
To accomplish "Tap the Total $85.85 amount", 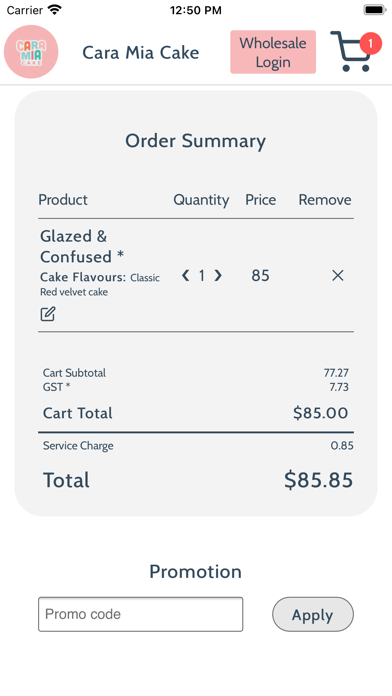I will click(319, 480).
